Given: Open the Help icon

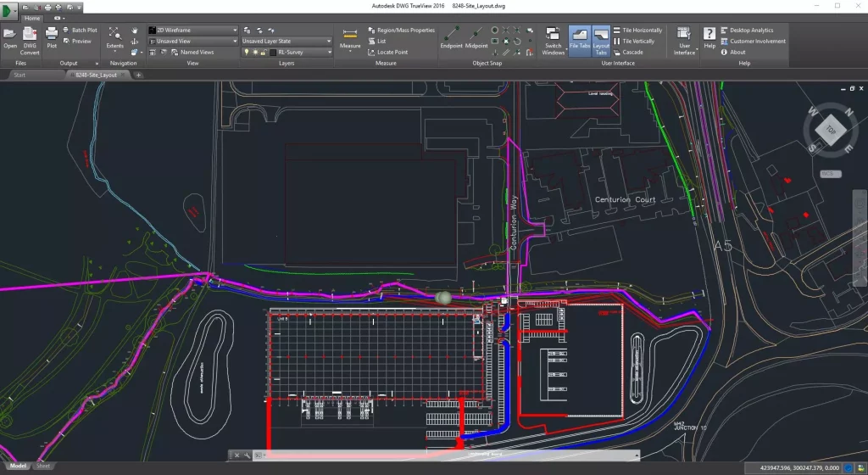Looking at the screenshot, I should [709, 37].
